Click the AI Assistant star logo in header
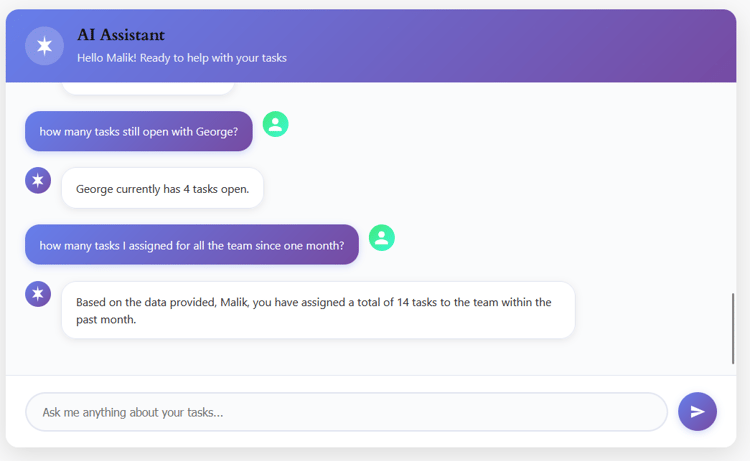 coord(44,46)
